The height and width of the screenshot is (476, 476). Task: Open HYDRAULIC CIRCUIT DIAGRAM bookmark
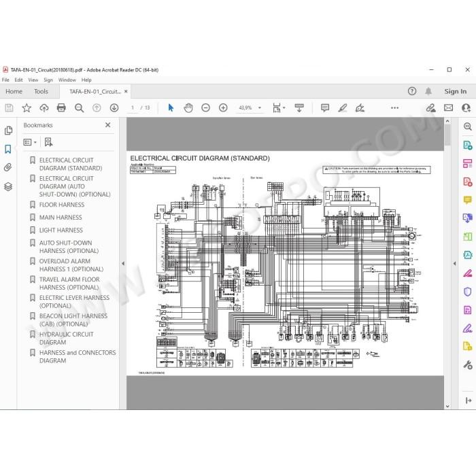[x=66, y=338]
